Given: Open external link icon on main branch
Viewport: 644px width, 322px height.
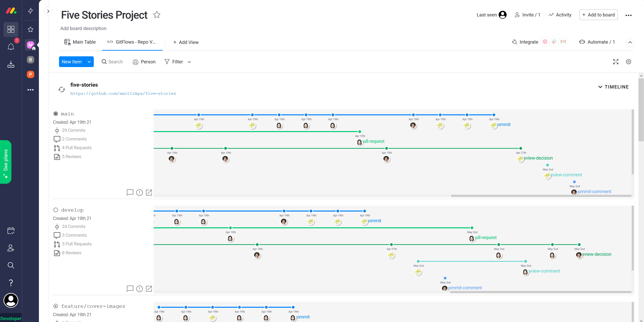Looking at the screenshot, I should [149, 192].
